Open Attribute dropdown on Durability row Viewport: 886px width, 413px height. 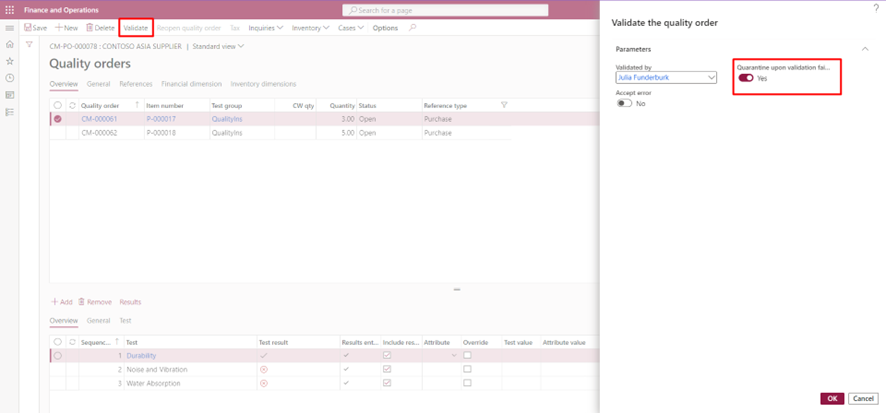pos(454,355)
